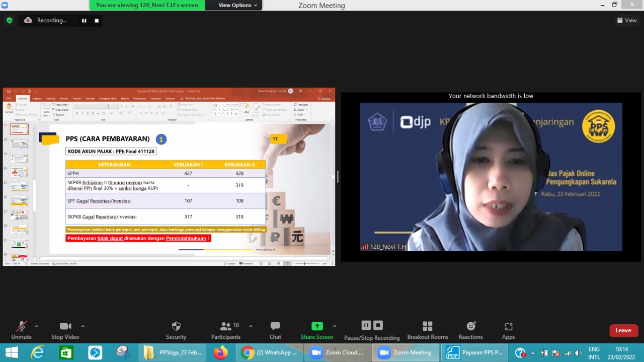The width and height of the screenshot is (644, 362).
Task: Pause the recording in the toolbar
Action: click(x=366, y=325)
